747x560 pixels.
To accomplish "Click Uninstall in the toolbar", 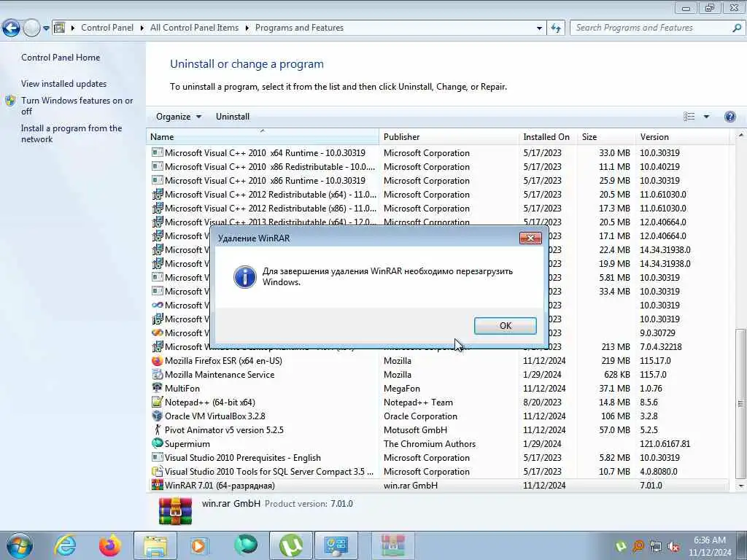I will click(x=233, y=117).
